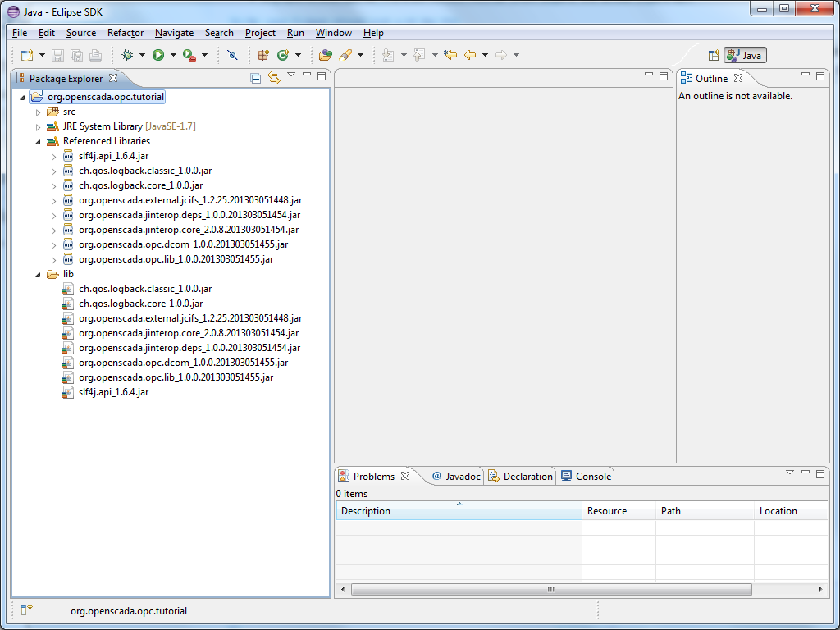Collapse the lib folder
The image size is (840, 630).
(38, 273)
